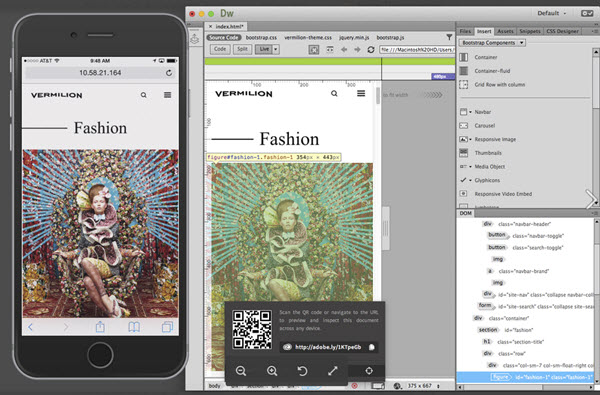Click the crosshair target icon in popup
The height and width of the screenshot is (395, 600).
[369, 371]
